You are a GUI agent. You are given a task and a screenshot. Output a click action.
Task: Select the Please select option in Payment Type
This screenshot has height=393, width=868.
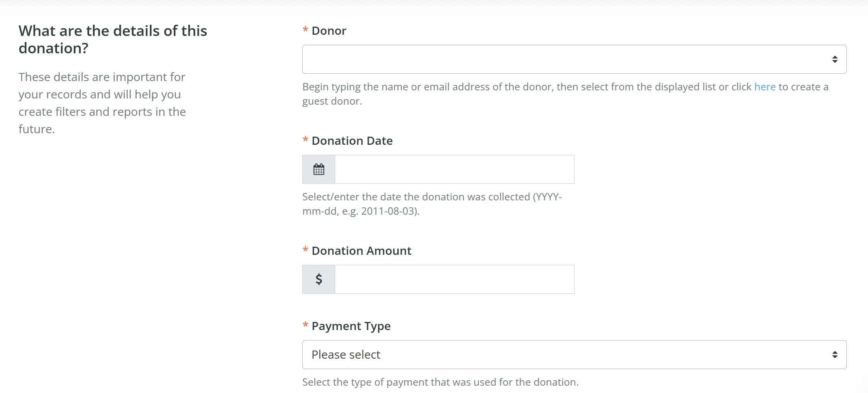click(346, 354)
